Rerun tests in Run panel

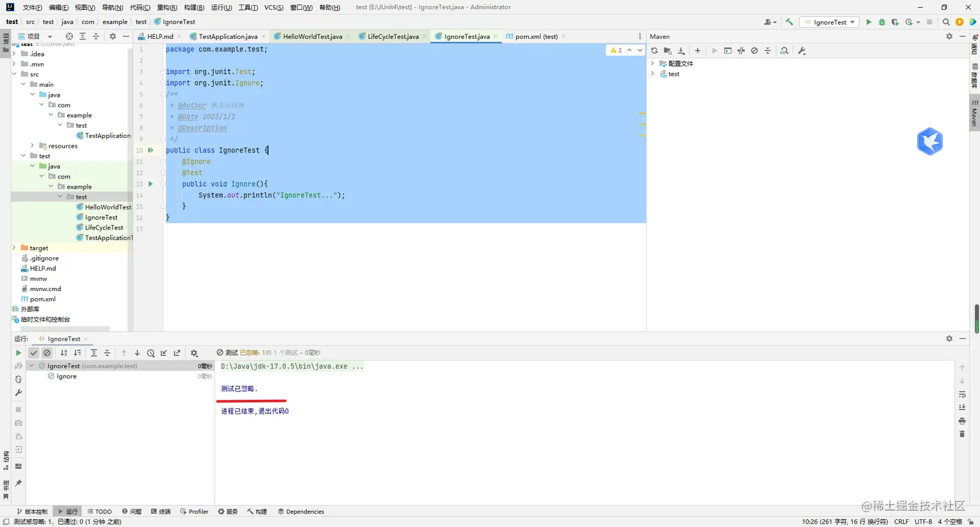[18, 353]
